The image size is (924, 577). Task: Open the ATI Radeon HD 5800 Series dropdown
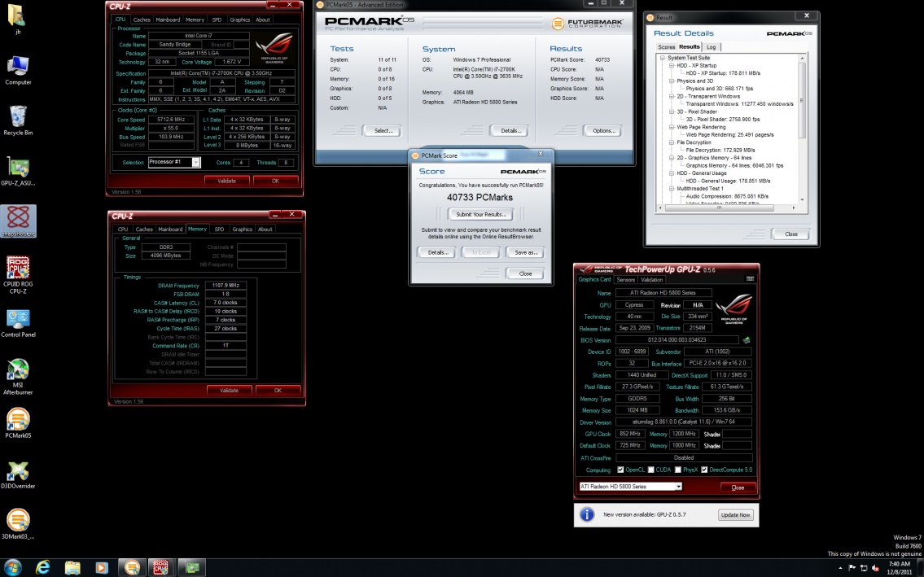[630, 487]
